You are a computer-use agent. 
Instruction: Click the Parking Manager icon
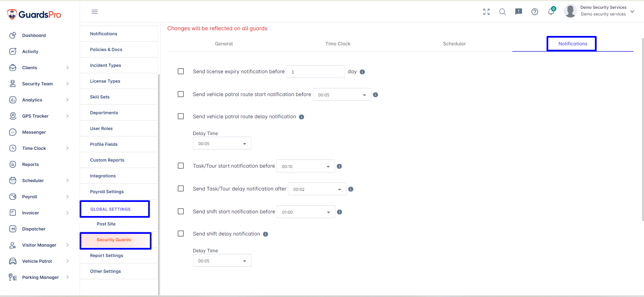13,277
